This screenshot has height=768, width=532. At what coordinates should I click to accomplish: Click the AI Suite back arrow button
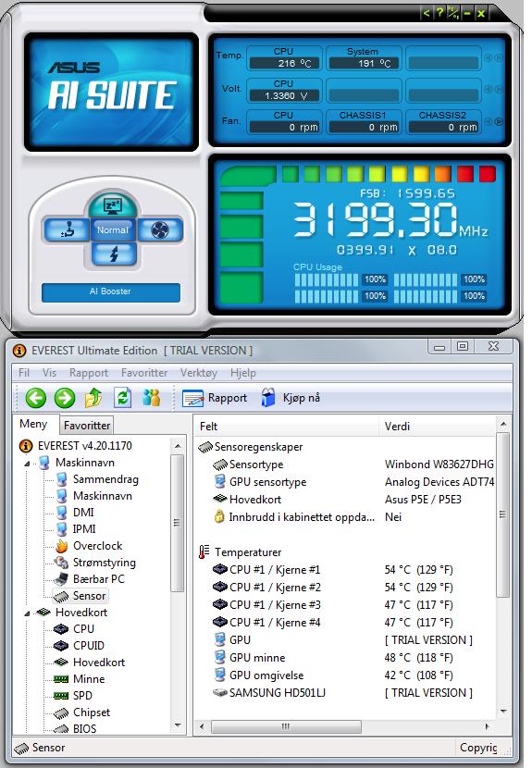click(427, 13)
